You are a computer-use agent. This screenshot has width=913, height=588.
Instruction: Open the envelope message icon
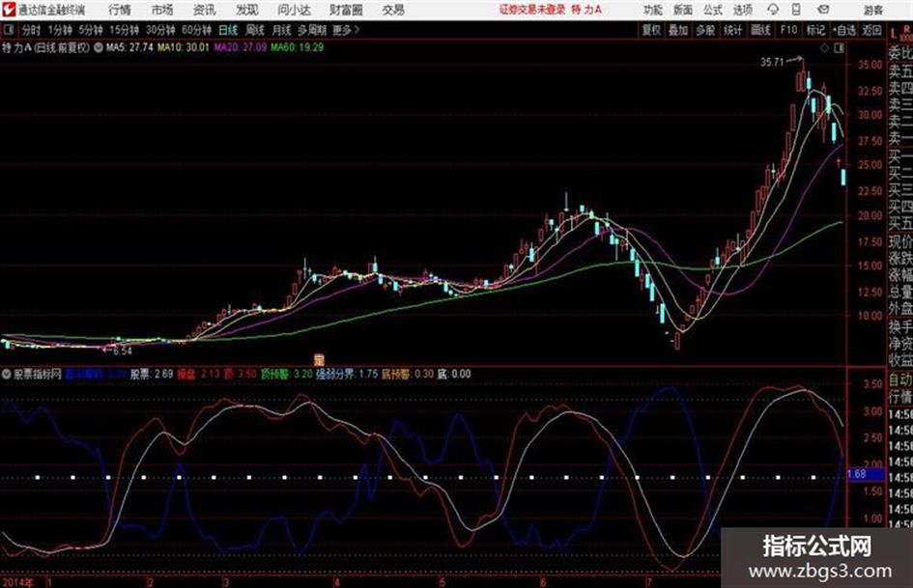[823, 10]
